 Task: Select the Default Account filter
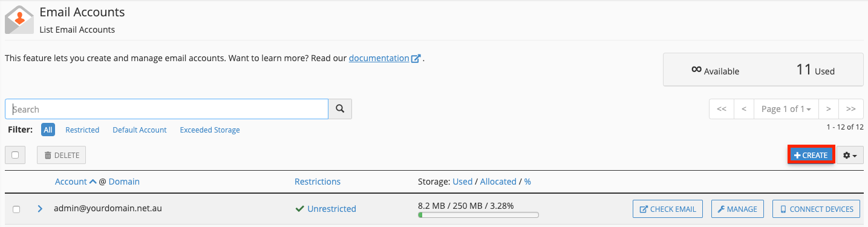[x=140, y=130]
